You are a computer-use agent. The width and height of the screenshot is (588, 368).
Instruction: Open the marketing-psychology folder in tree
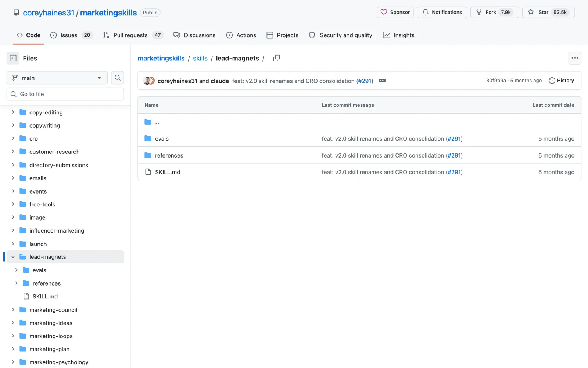[59, 362]
